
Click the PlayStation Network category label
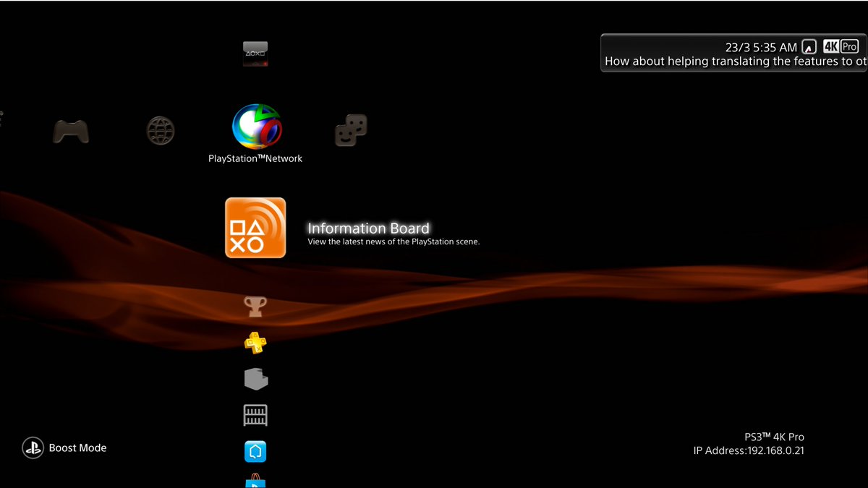[x=255, y=158]
